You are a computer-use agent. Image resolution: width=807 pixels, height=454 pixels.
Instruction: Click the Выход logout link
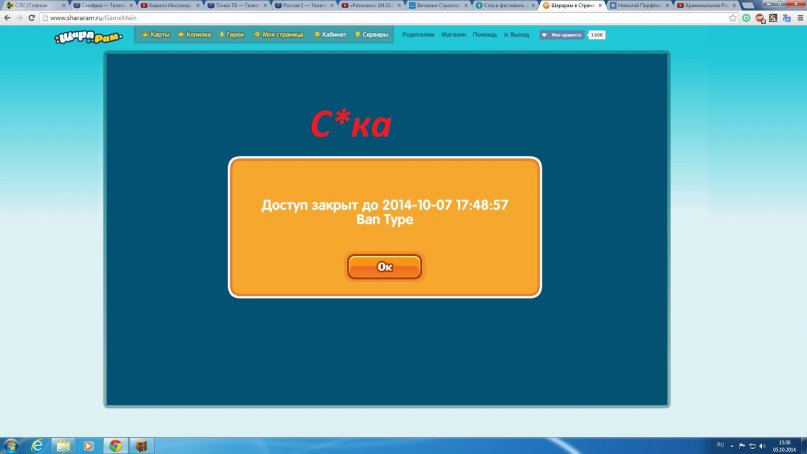click(516, 34)
